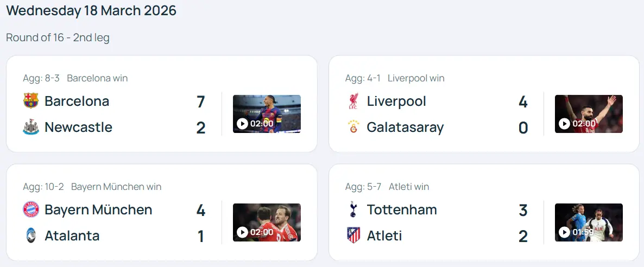Click the Barcelona club crest icon
The height and width of the screenshot is (267, 644).
point(31,101)
